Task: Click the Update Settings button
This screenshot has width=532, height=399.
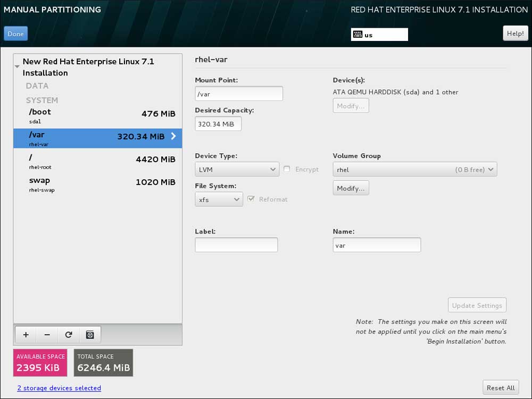Action: click(477, 305)
